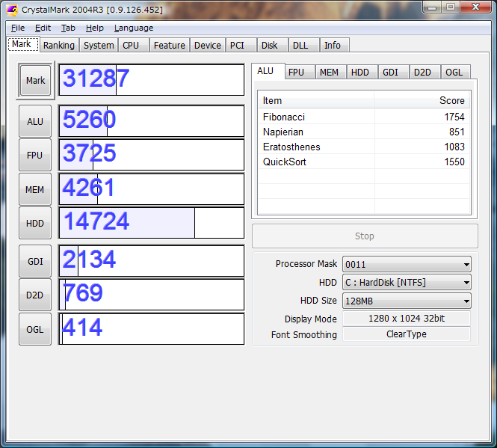Start the ALU benchmark button

[35, 122]
